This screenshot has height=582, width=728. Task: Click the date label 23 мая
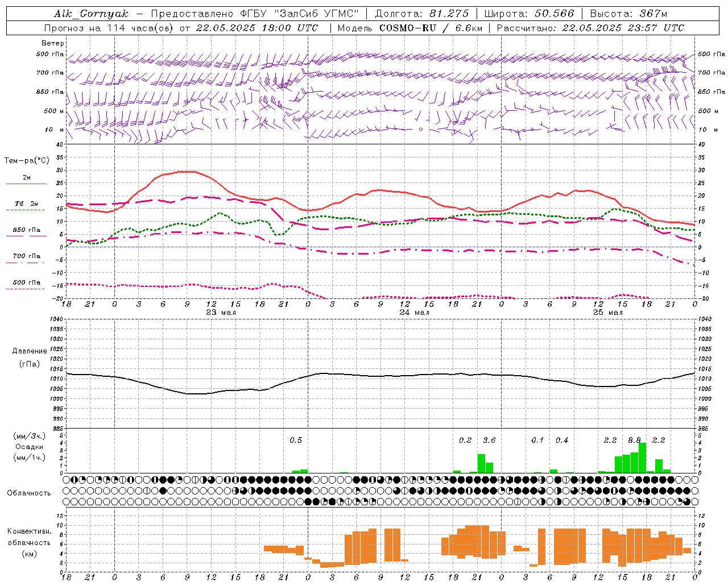[x=221, y=313]
